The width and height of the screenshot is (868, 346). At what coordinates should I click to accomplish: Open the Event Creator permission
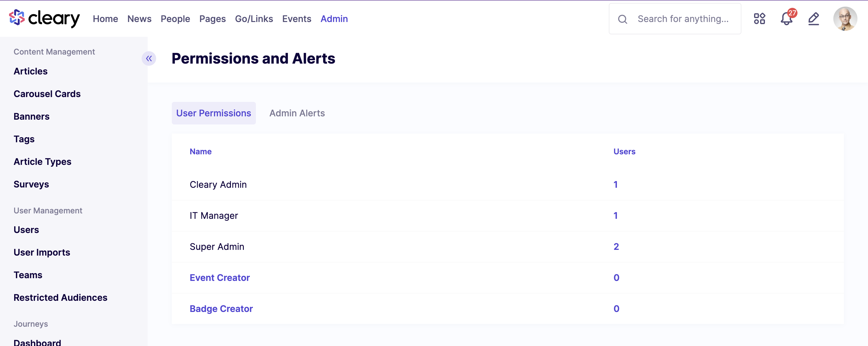(220, 278)
